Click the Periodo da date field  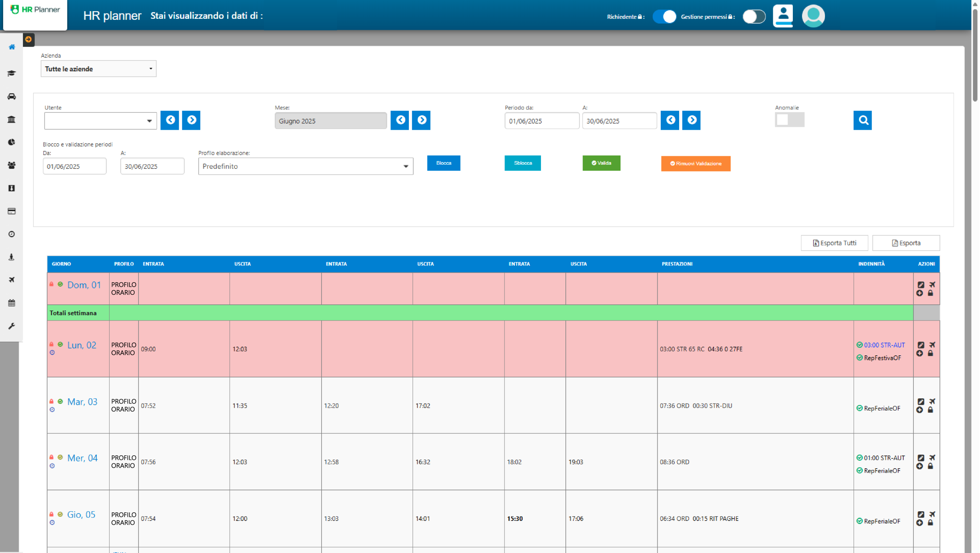tap(542, 121)
